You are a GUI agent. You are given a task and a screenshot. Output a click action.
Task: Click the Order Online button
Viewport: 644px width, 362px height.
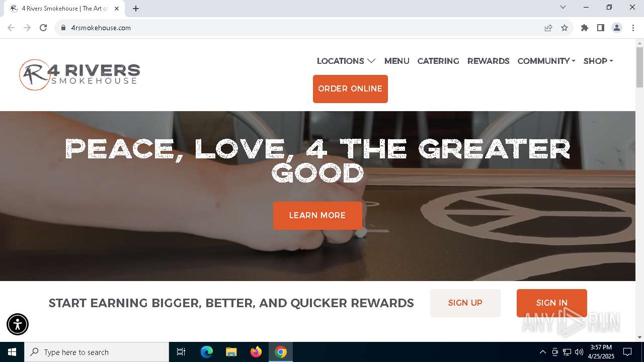pos(350,89)
